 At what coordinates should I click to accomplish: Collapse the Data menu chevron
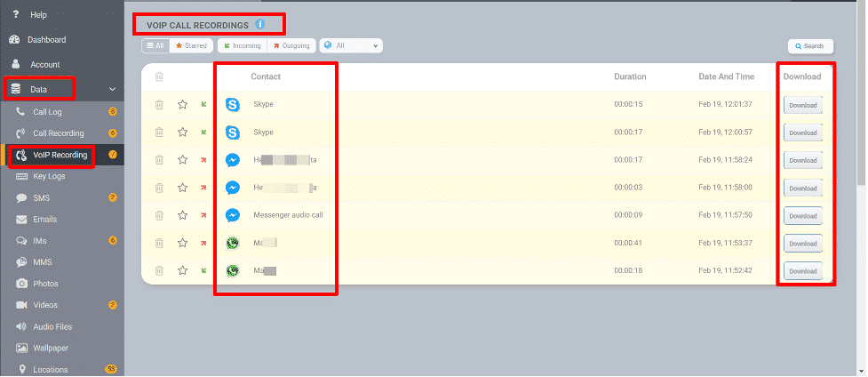[112, 89]
